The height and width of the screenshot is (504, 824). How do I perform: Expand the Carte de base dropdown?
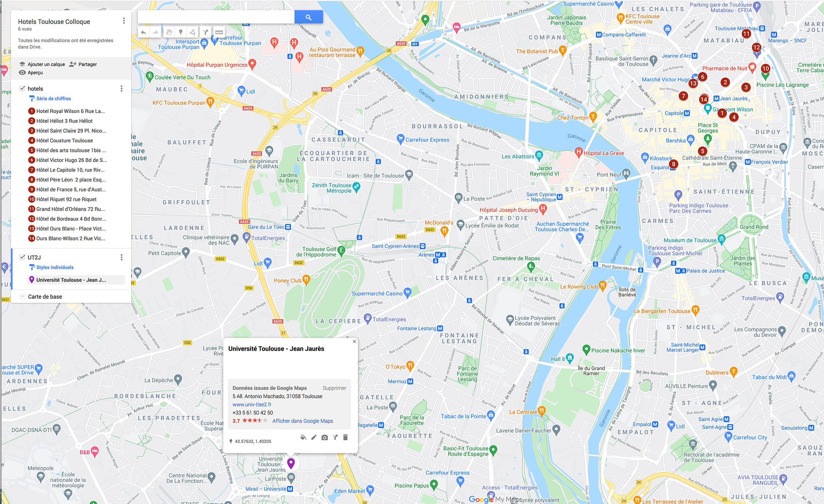[22, 297]
